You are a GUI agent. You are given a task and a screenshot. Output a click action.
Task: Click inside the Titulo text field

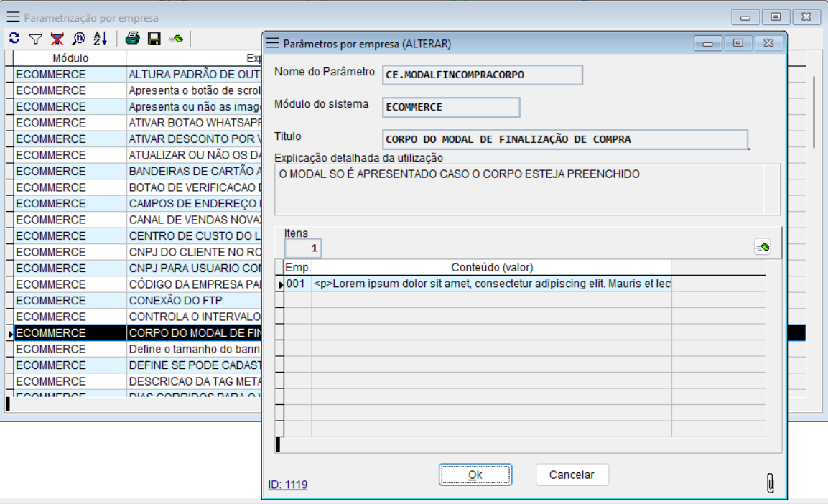tap(564, 139)
